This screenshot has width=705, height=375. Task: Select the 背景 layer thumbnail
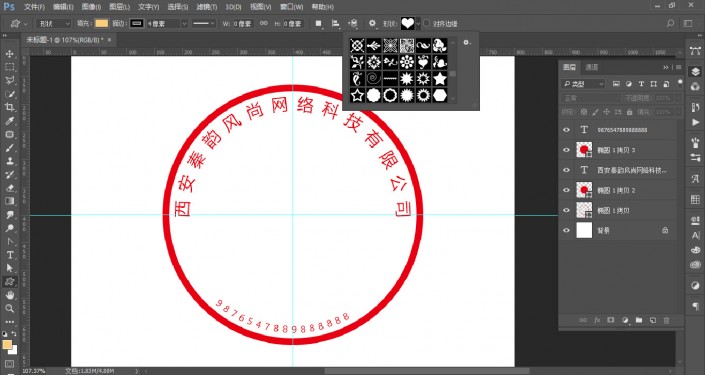coord(584,230)
